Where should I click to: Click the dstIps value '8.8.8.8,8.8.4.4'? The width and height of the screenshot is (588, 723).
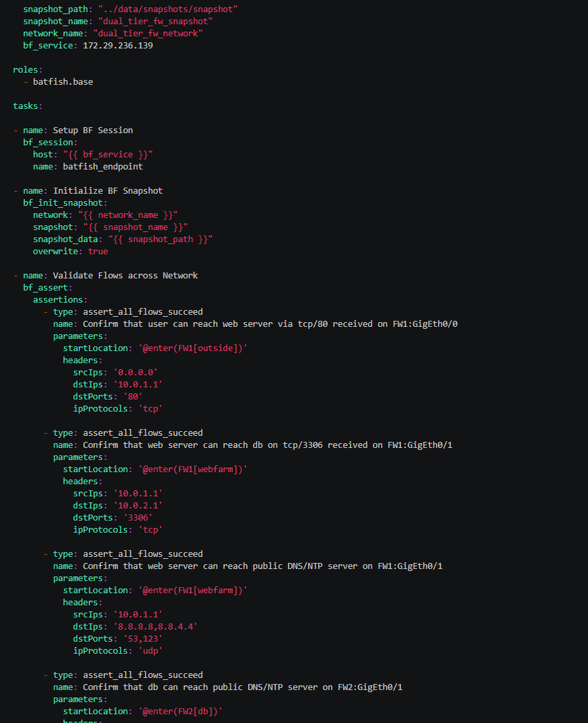pyautogui.click(x=155, y=627)
